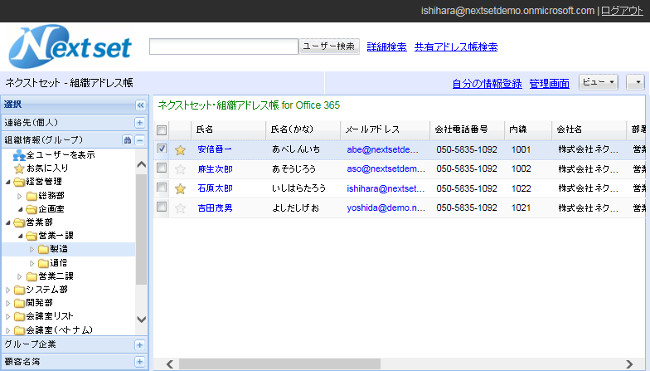Screen dimensions: 650x371
Task: Click the 総務部 folder icon
Action: [32, 196]
